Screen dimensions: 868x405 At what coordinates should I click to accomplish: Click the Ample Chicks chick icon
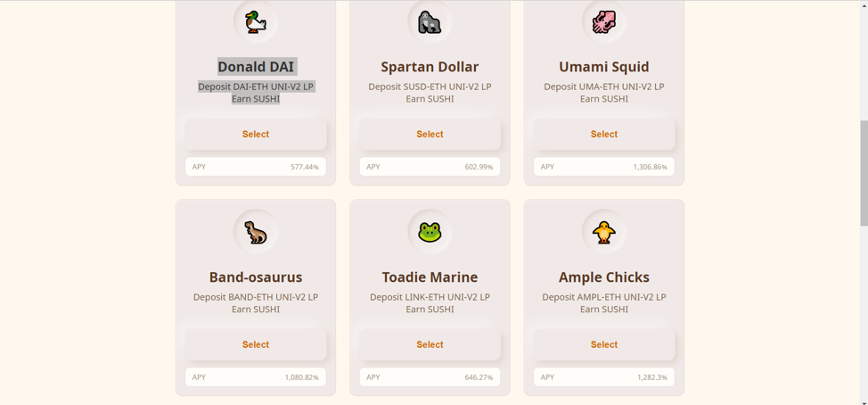click(604, 232)
